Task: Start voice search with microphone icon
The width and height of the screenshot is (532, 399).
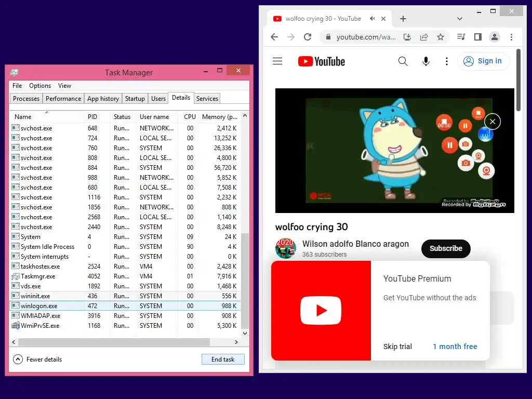Action: 426,61
